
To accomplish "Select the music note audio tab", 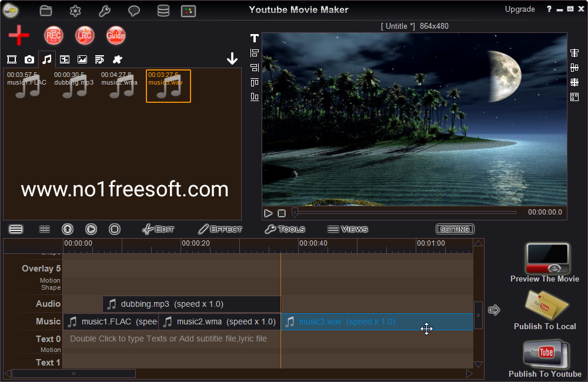I will pyautogui.click(x=46, y=59).
